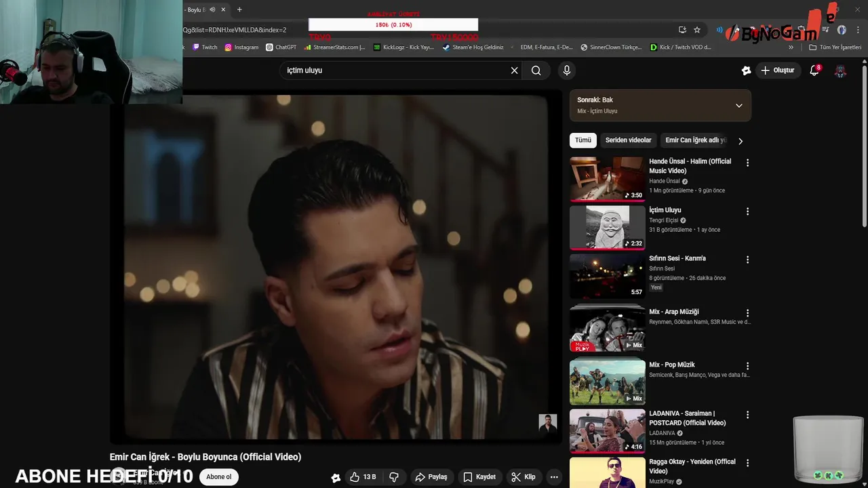Image resolution: width=868 pixels, height=488 pixels.
Task: Click the channel watermark in video corner
Action: coord(548,424)
